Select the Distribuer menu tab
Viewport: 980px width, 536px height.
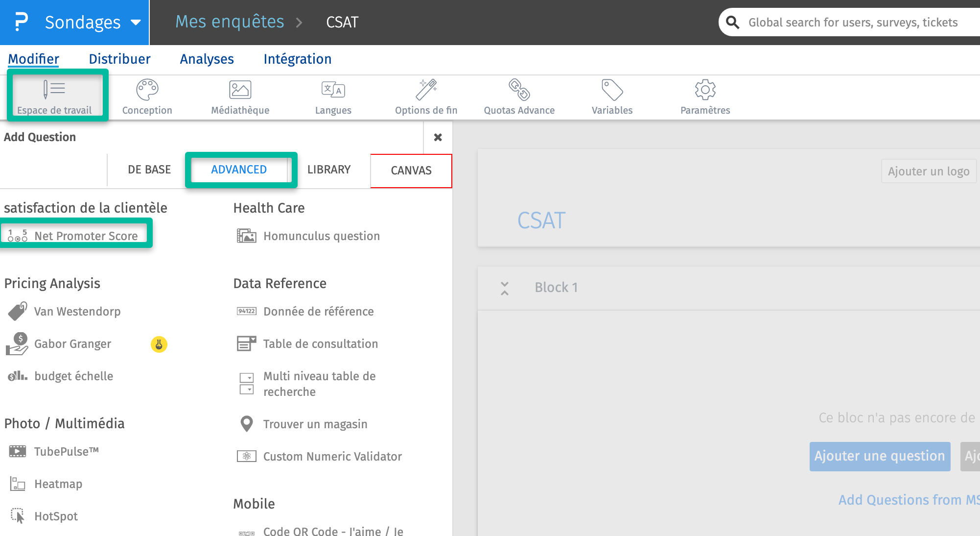click(x=119, y=59)
